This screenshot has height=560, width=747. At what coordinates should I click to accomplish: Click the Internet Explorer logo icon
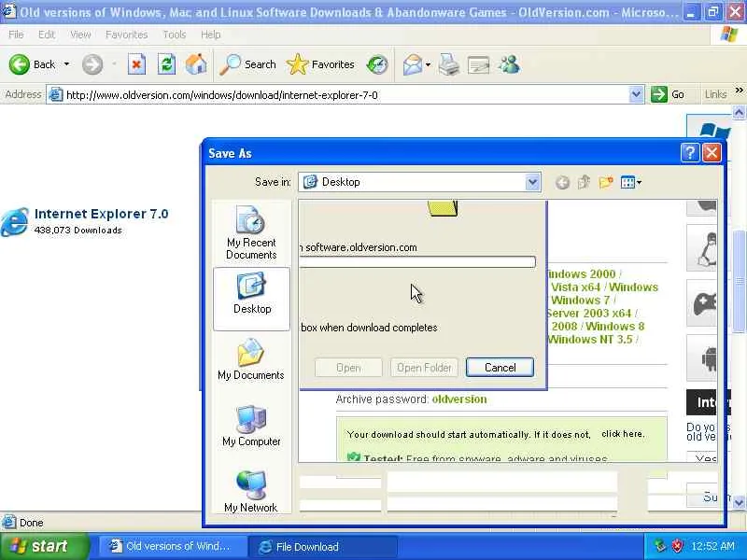click(14, 222)
